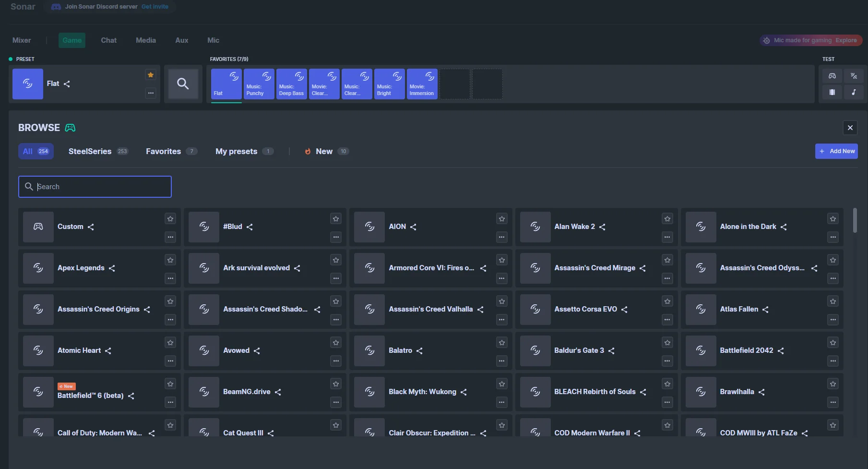The height and width of the screenshot is (469, 868).
Task: Open the Brawlhalla three-dot menu
Action: pyautogui.click(x=833, y=402)
